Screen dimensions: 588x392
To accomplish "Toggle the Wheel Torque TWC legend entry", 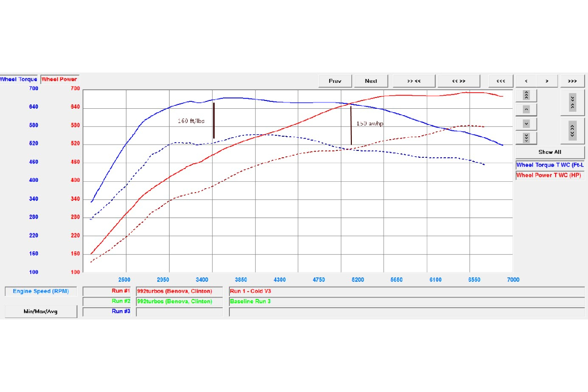I will click(x=550, y=165).
